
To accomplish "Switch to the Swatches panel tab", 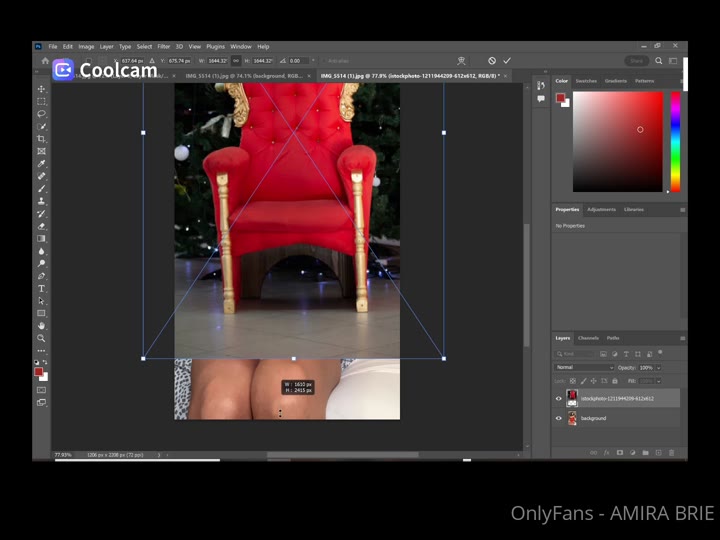I will click(588, 81).
